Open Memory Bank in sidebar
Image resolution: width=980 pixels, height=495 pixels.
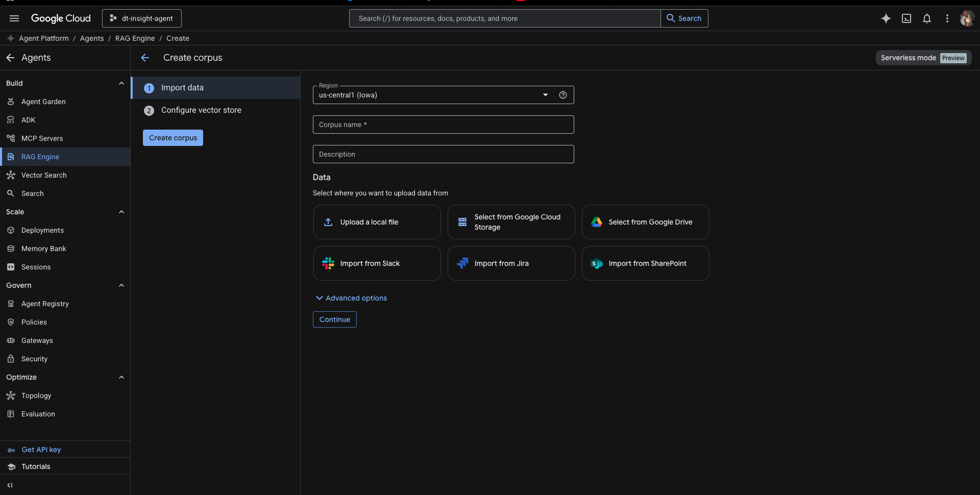pos(65,249)
